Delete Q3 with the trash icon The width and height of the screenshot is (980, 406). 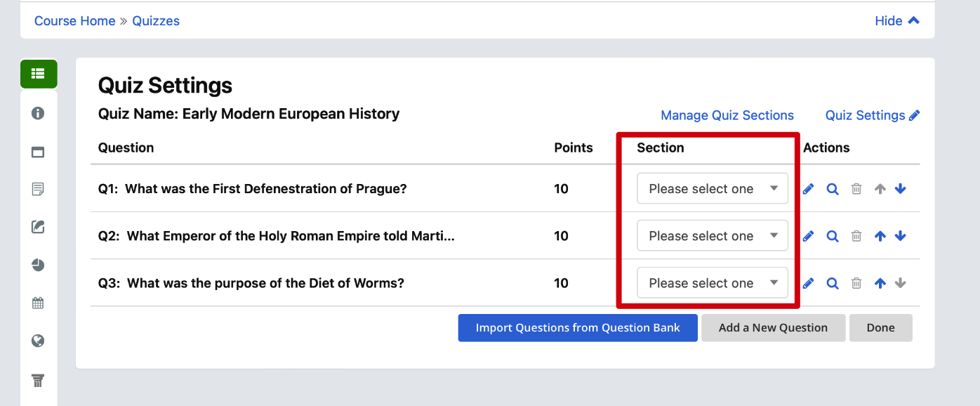(x=856, y=283)
